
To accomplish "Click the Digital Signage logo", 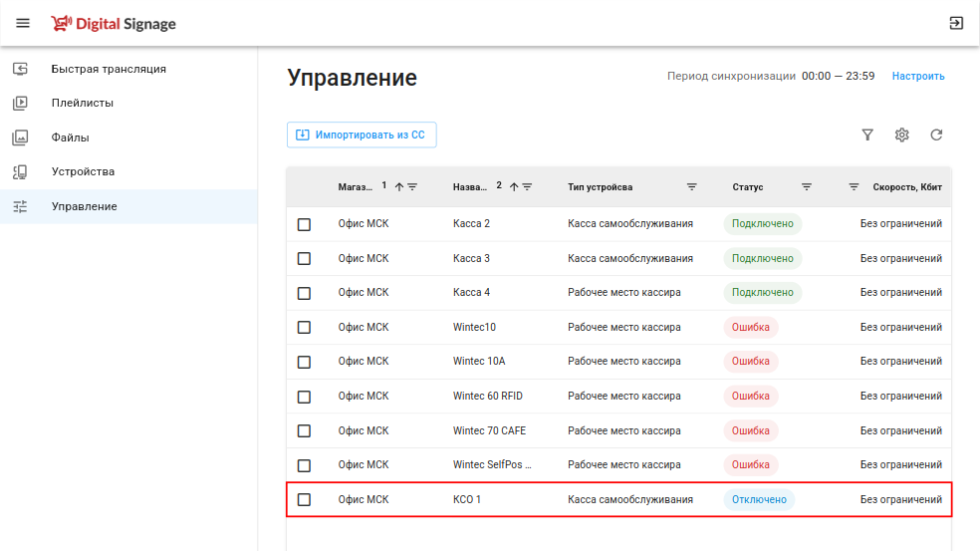I will [114, 23].
